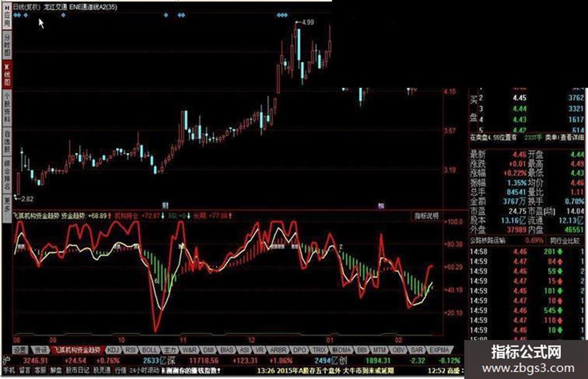
Task: Click 解盘 in bottom status bar
Action: click(56, 370)
